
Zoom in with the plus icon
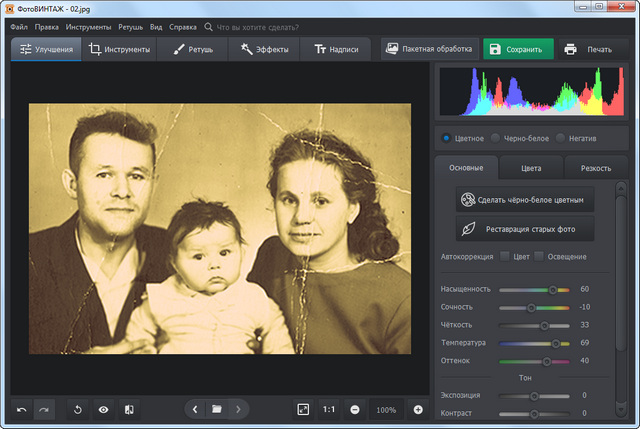coord(418,409)
